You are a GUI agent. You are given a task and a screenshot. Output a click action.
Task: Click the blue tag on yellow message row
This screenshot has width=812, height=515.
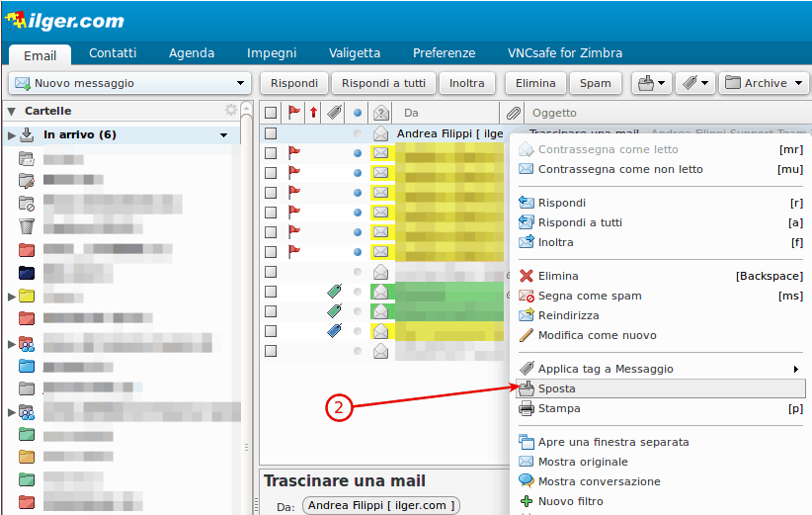[x=335, y=330]
